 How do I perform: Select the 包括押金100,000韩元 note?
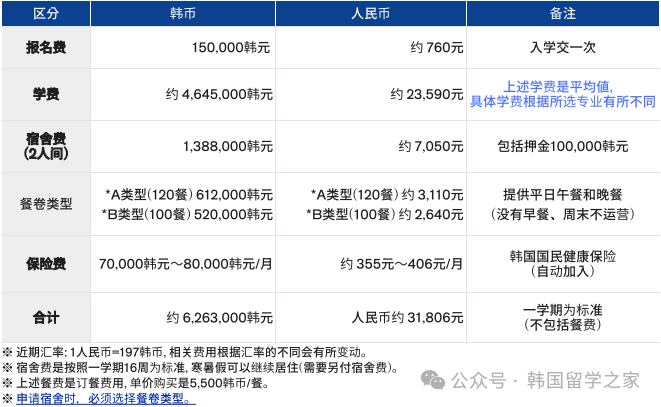563,146
